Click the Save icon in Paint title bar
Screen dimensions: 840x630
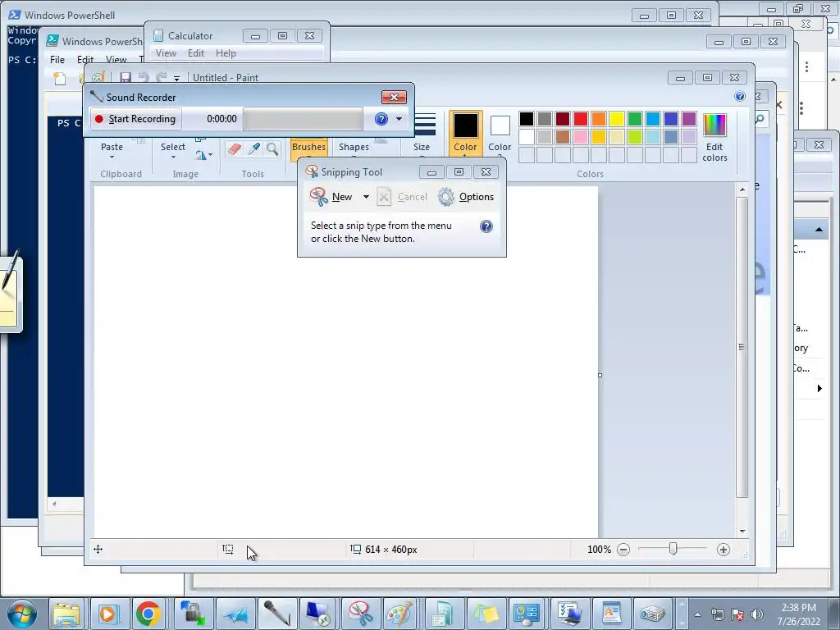coord(126,78)
